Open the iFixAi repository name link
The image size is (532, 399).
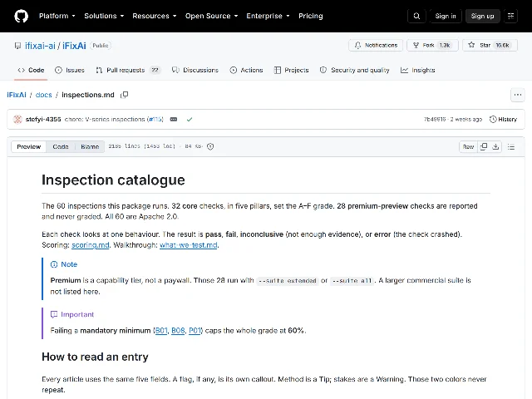74,46
